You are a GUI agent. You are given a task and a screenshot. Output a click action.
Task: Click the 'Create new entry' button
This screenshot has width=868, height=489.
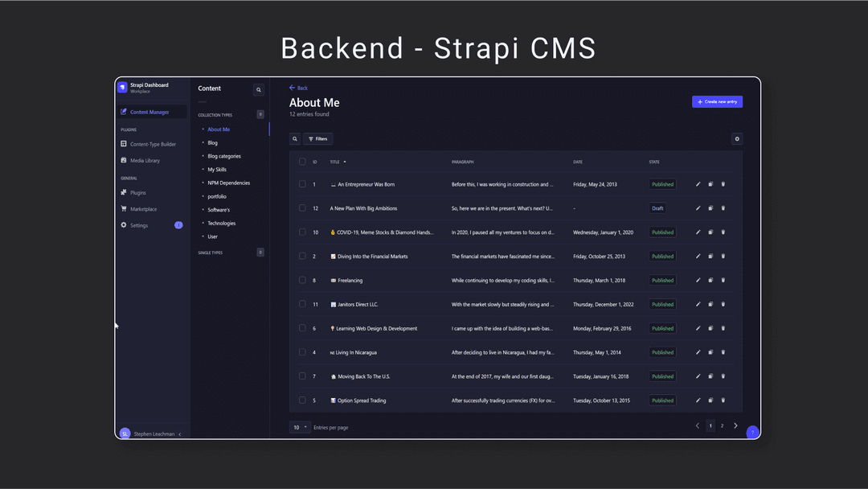coord(717,102)
